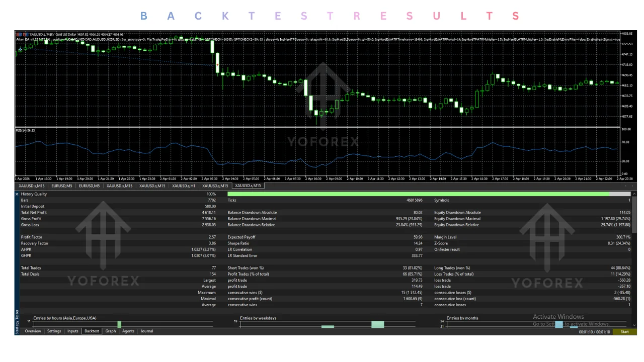The width and height of the screenshot is (644, 362).
Task: Click Balance Drawdown Maximal value 935.29 (23.84%)
Action: point(410,219)
